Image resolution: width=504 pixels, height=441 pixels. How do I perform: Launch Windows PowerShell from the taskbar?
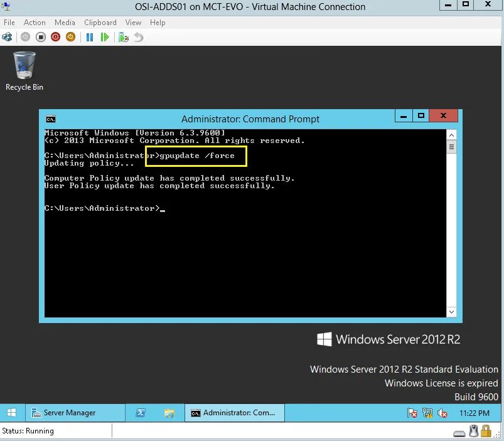[x=139, y=413]
